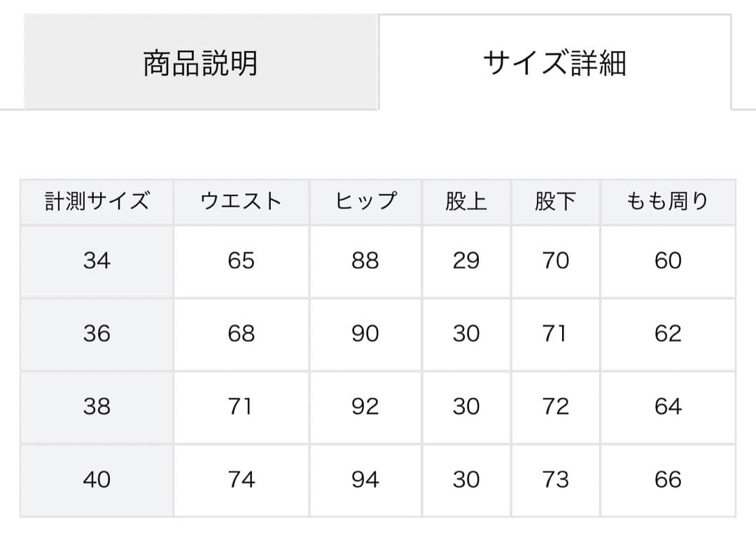The width and height of the screenshot is (756, 545).
Task: Select size 40 in the chart
Action: (97, 481)
